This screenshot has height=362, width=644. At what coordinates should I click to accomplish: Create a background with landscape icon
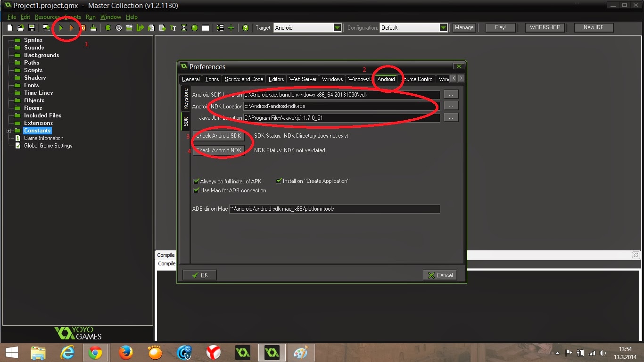tap(130, 28)
